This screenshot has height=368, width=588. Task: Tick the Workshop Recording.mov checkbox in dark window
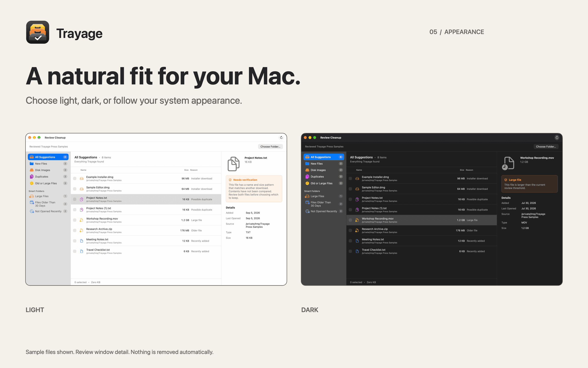(350, 220)
